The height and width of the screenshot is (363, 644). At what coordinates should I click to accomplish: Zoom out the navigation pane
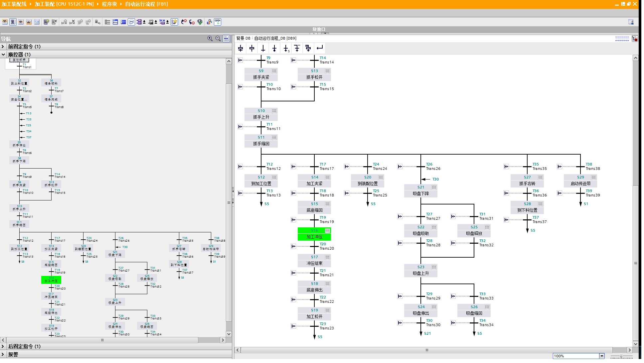point(218,39)
